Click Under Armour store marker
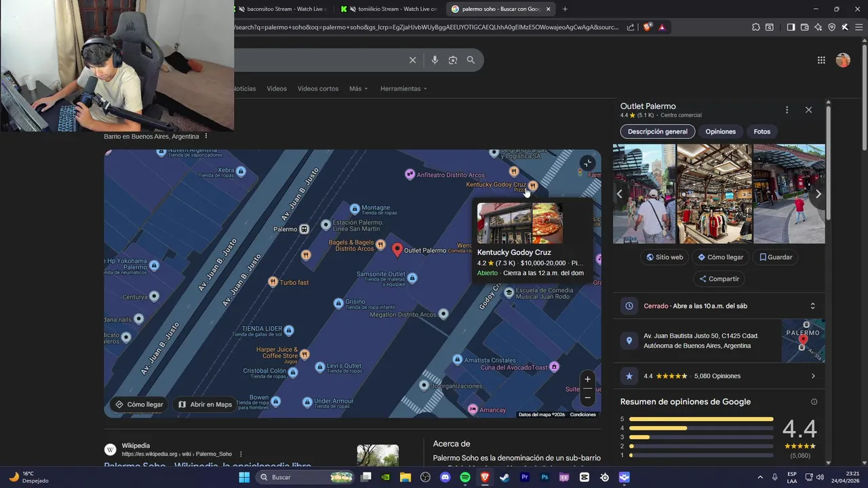868x488 pixels. 306,402
